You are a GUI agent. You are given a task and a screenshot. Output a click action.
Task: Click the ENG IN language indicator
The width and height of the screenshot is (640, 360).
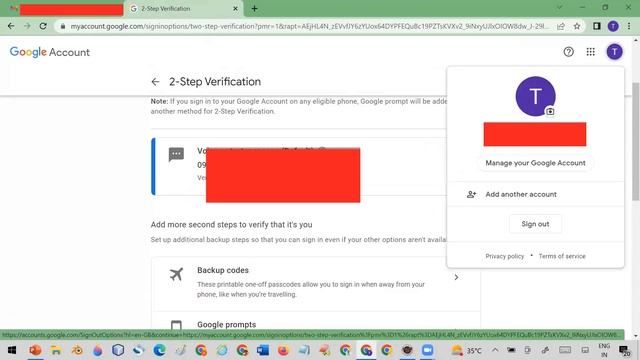(x=604, y=350)
